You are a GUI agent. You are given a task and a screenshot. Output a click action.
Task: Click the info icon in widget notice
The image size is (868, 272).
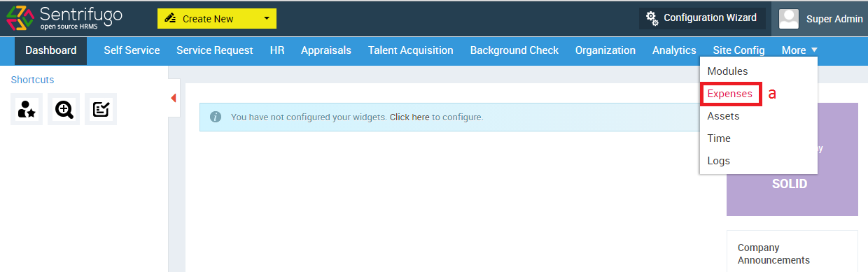(x=216, y=117)
